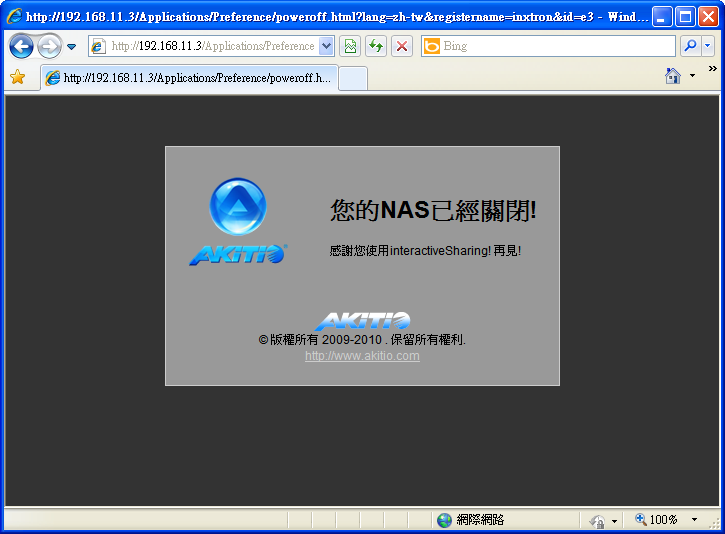The width and height of the screenshot is (725, 534).
Task: Click the blue AKiTiO globe logo
Action: [237, 207]
